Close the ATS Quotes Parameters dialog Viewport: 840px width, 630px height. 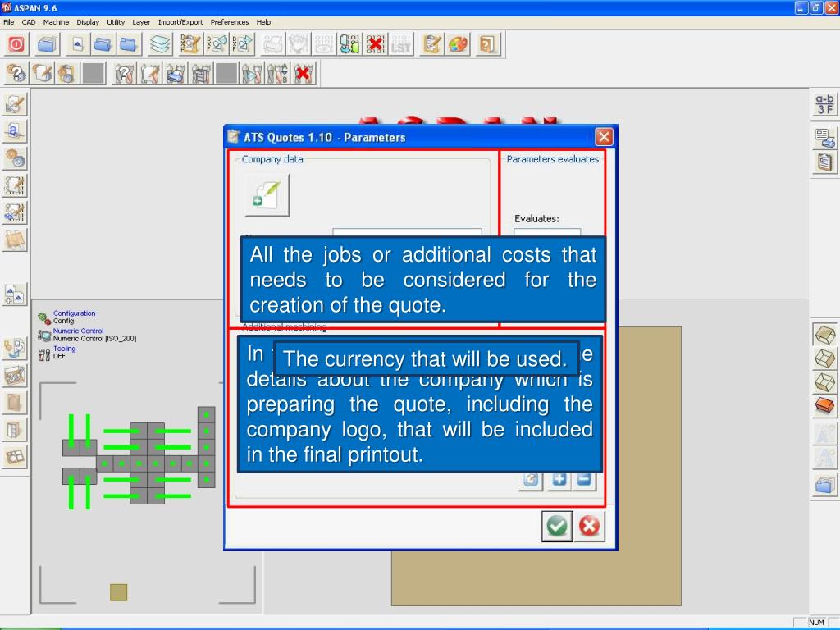(x=605, y=137)
